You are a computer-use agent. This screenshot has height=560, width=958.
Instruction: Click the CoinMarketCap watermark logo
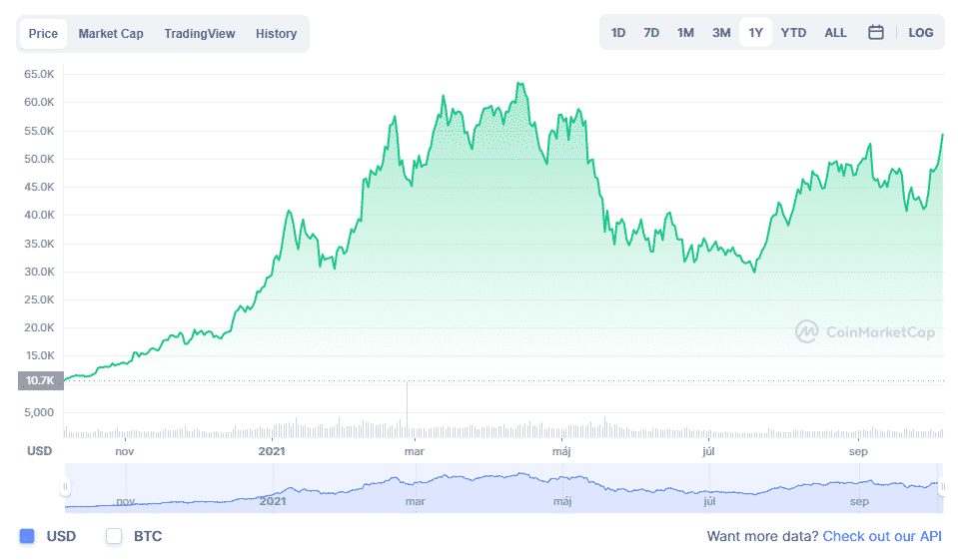pyautogui.click(x=865, y=331)
